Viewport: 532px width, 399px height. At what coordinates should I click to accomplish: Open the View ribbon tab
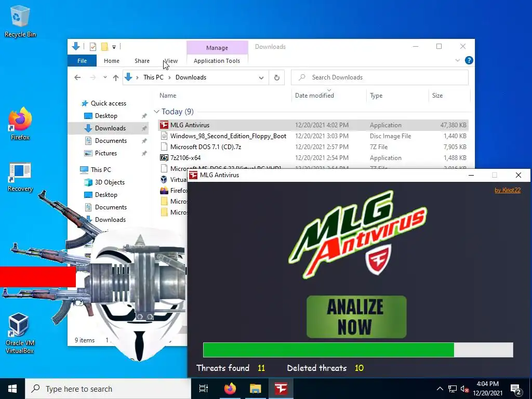tap(171, 61)
